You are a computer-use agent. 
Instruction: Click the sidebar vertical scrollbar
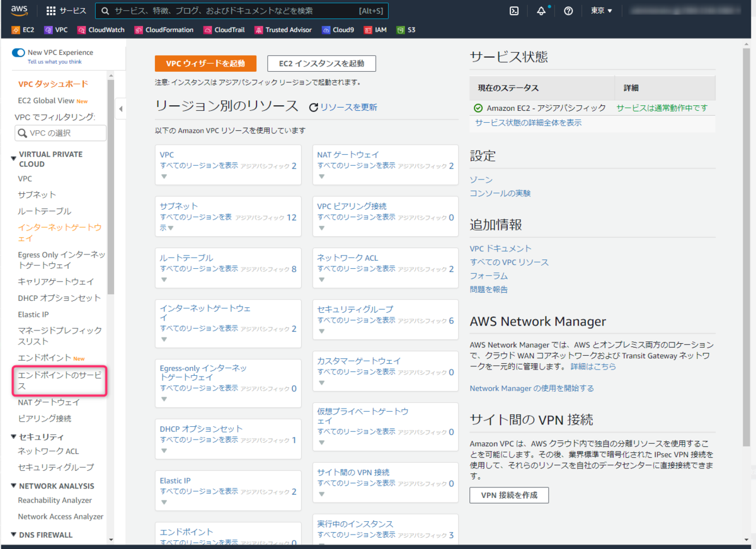111,187
